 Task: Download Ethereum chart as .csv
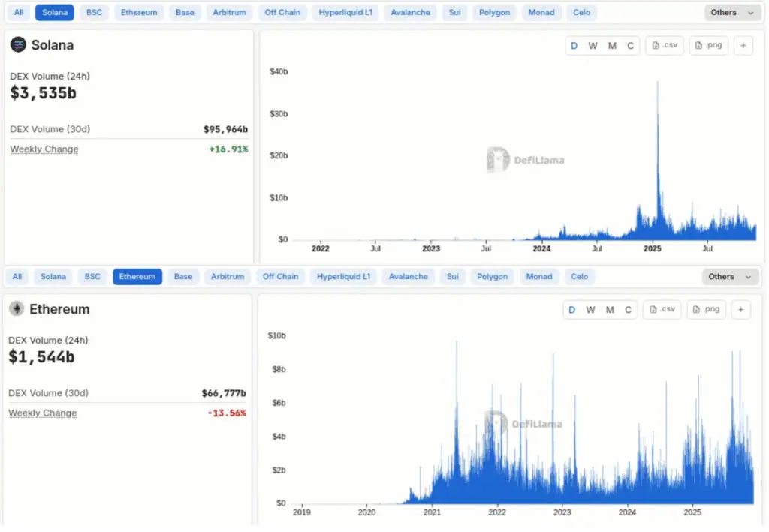pyautogui.click(x=662, y=310)
